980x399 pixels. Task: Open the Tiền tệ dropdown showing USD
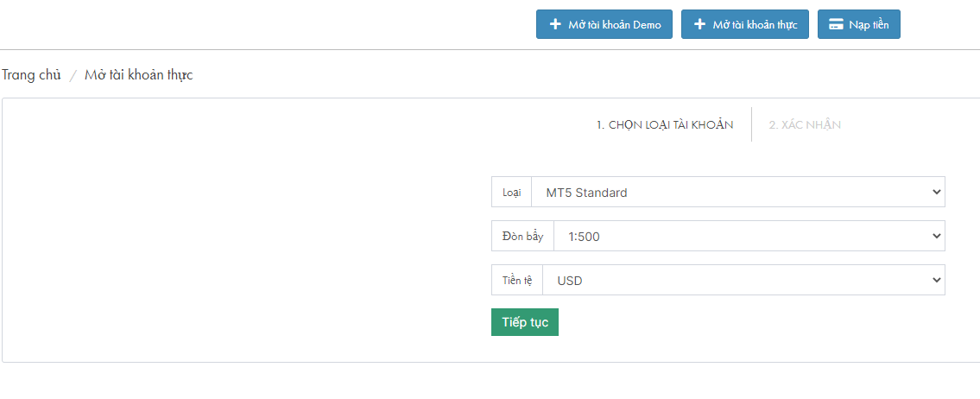point(743,280)
